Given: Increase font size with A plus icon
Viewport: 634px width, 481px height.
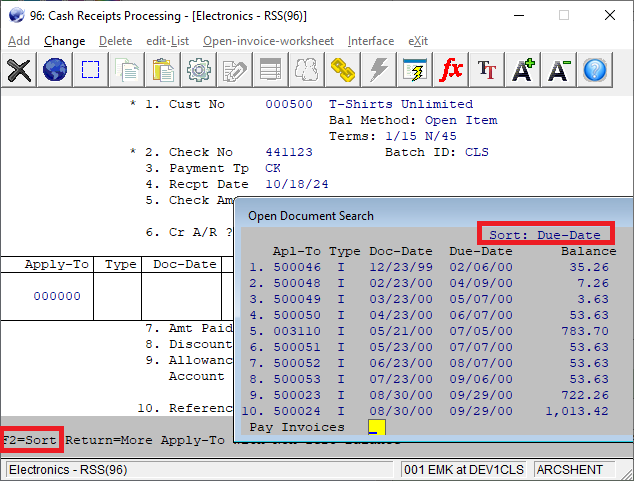Looking at the screenshot, I should click(523, 70).
